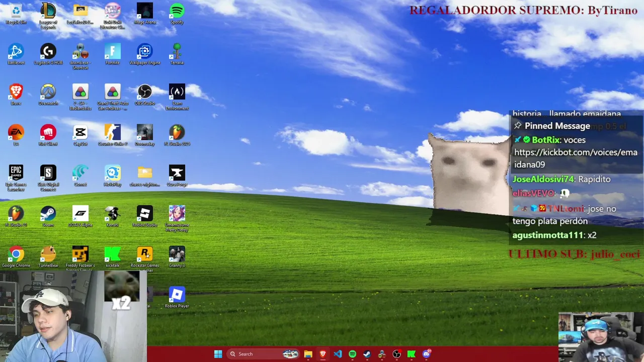Screen dimensions: 644x362
Task: Open the GOALS Alpha desktop icon
Action: [x=80, y=217]
